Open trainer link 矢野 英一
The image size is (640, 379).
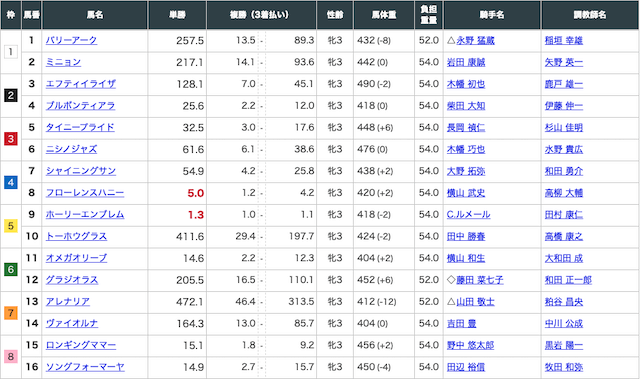click(x=564, y=62)
